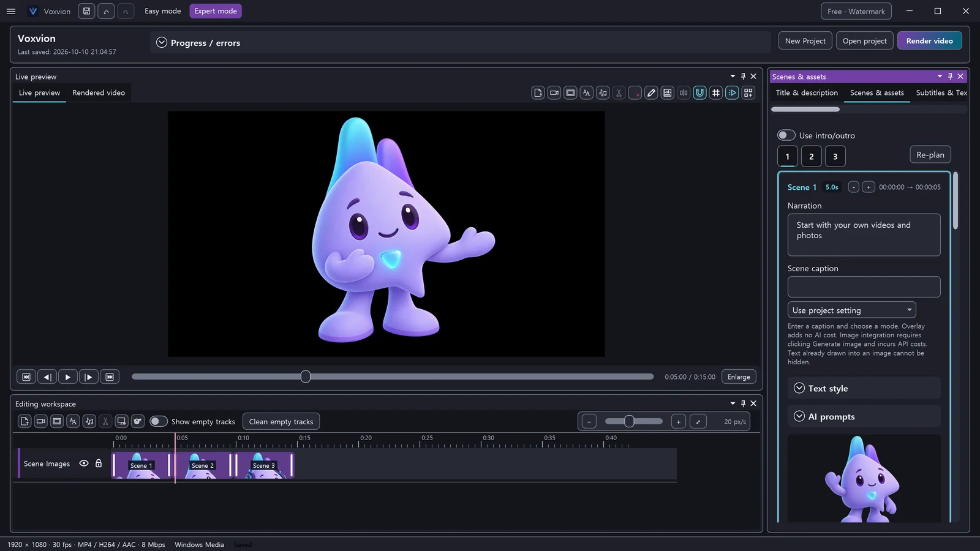
Task: Open the Subtitles & Text tab
Action: (941, 93)
